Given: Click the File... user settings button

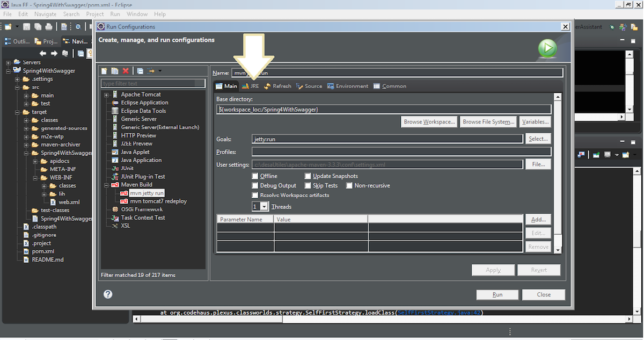Looking at the screenshot, I should tap(538, 164).
